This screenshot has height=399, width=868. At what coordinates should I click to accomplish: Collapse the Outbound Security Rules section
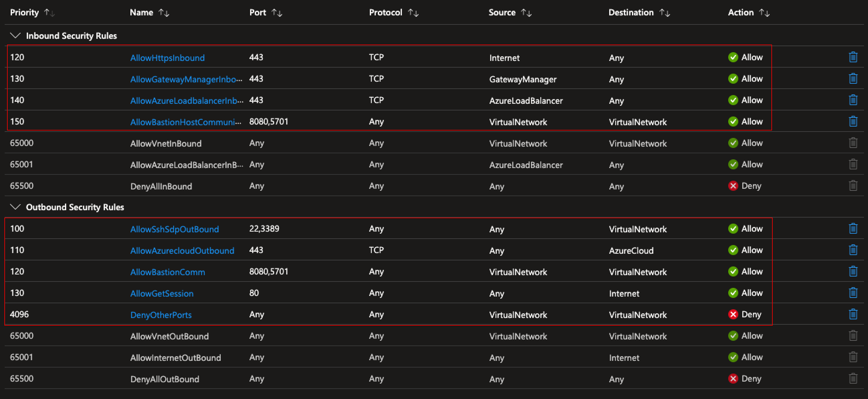point(15,207)
